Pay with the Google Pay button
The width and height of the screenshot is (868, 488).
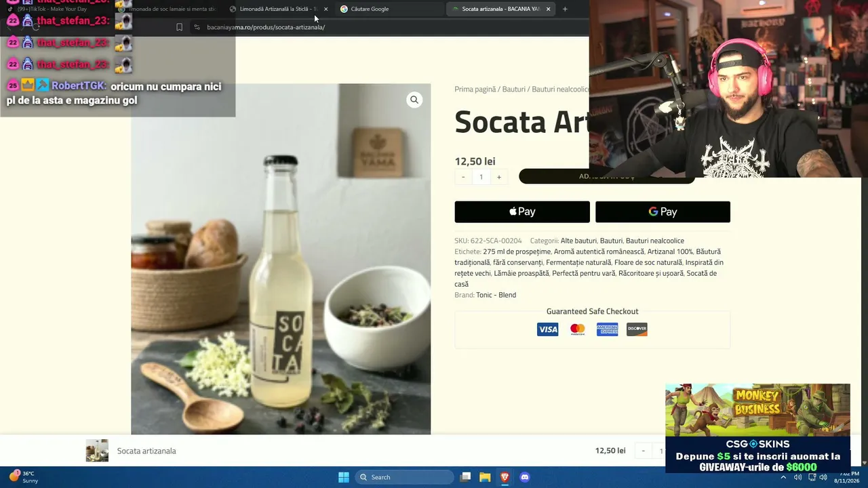tap(663, 211)
